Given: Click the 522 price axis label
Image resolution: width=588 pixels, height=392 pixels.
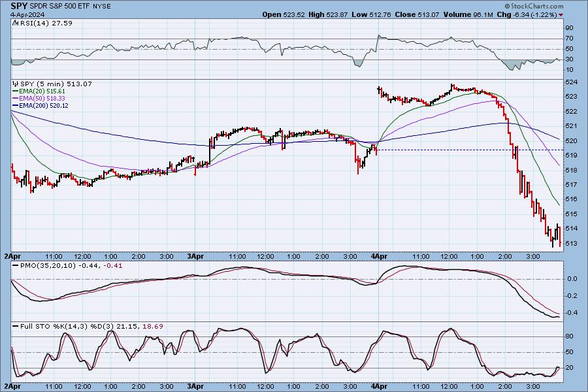Looking at the screenshot, I should [x=571, y=112].
